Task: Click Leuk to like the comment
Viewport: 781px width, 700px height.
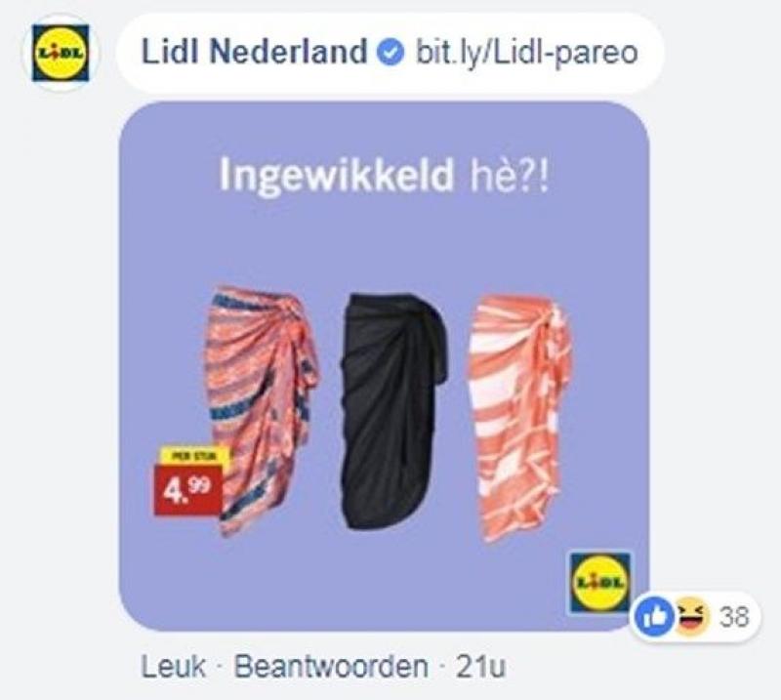Action: 174,667
